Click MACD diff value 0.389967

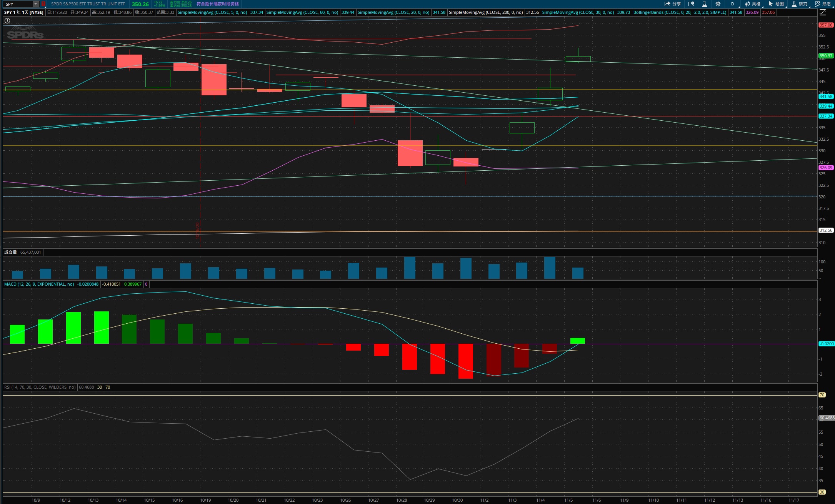pyautogui.click(x=133, y=284)
